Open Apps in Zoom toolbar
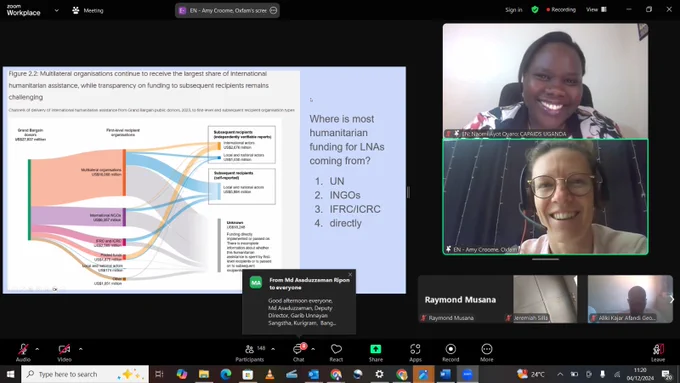The width and height of the screenshot is (680, 383). point(415,352)
